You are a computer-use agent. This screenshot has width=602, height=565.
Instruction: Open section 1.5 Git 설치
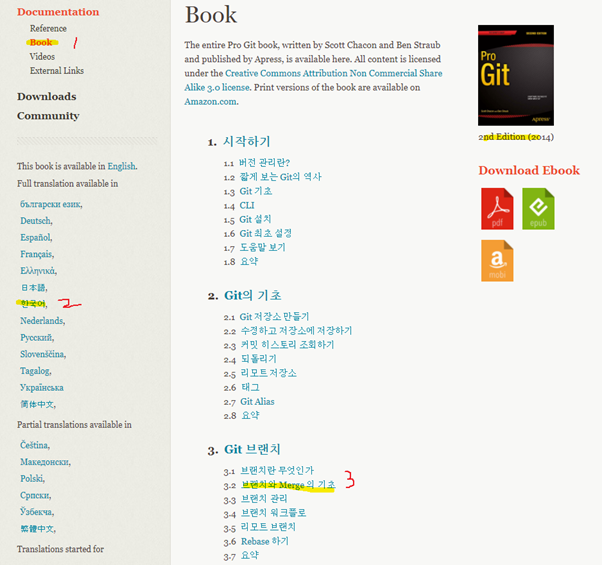click(x=255, y=219)
